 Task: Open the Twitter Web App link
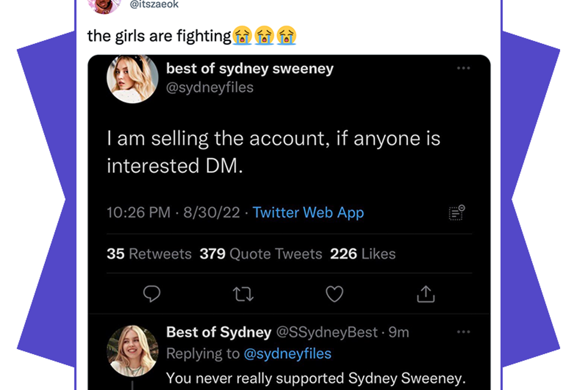point(308,212)
